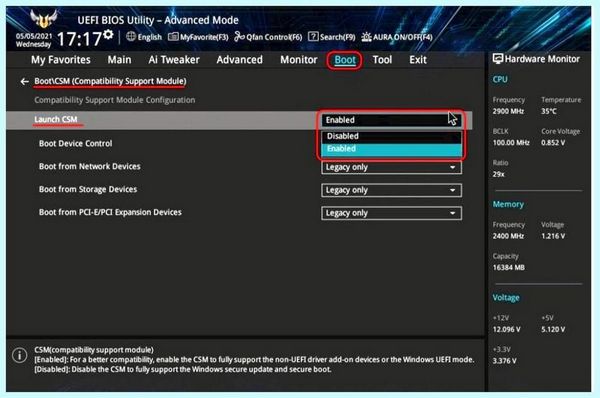Click Compatibility Support Module Configuration heading
This screenshot has height=398, width=600.
pos(115,100)
